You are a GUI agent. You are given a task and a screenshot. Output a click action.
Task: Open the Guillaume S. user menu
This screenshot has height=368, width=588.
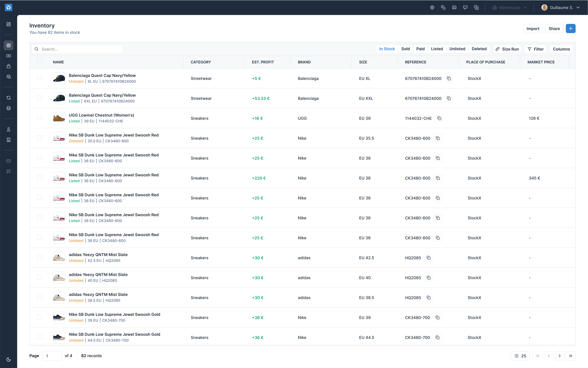click(561, 8)
